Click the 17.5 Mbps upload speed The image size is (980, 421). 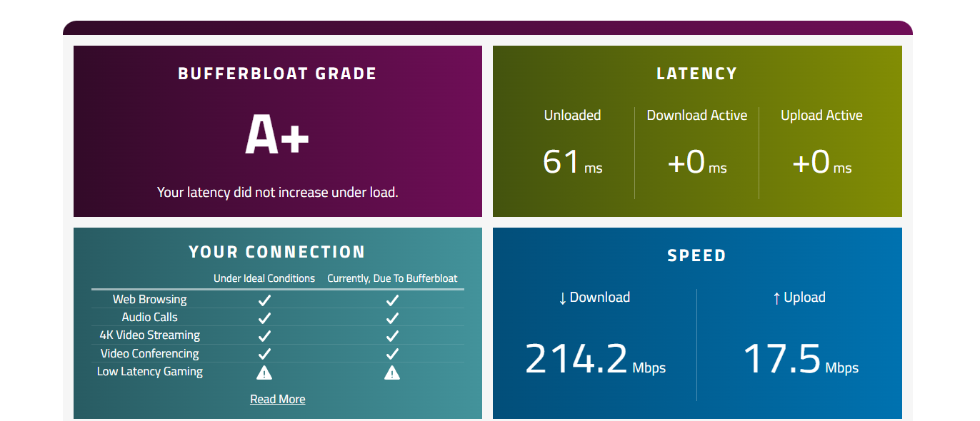coord(801,359)
